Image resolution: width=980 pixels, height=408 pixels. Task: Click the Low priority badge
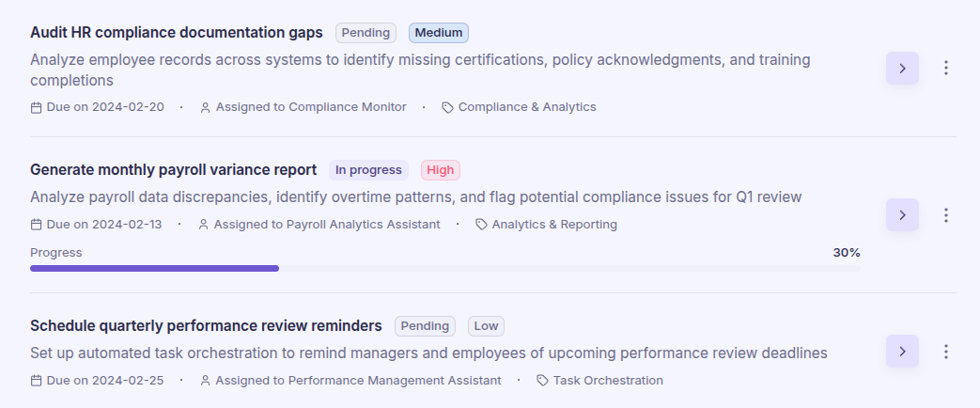486,326
